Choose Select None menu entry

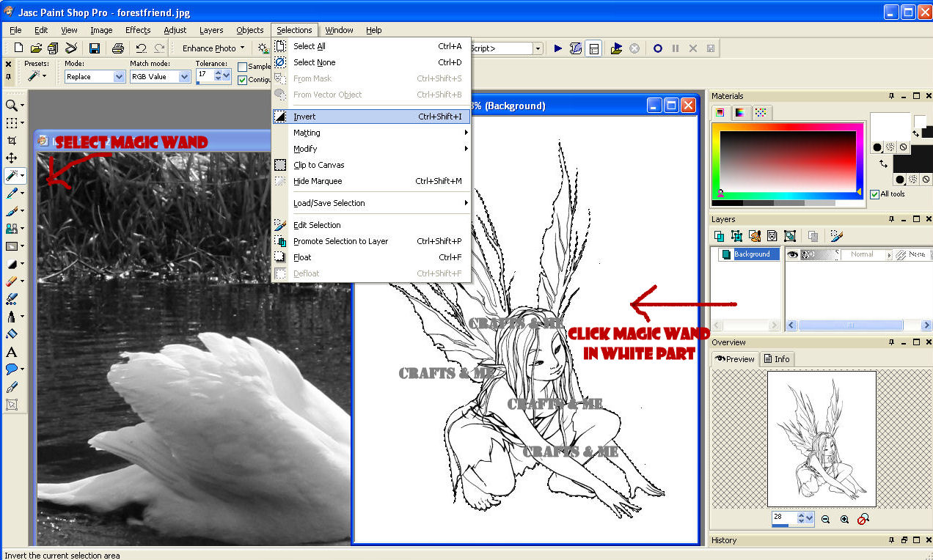(x=371, y=62)
